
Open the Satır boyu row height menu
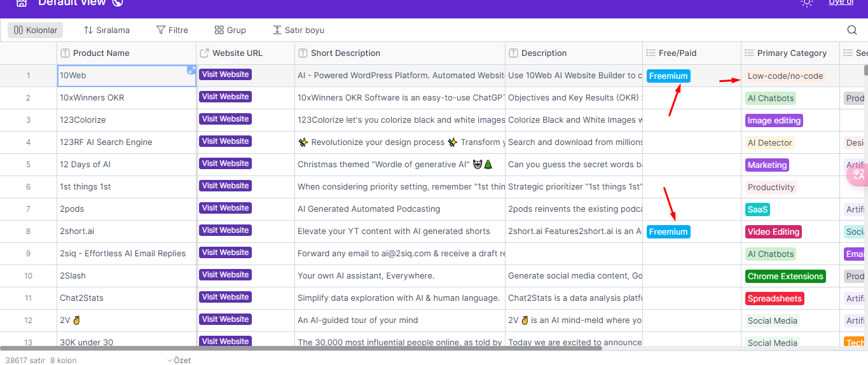[298, 30]
